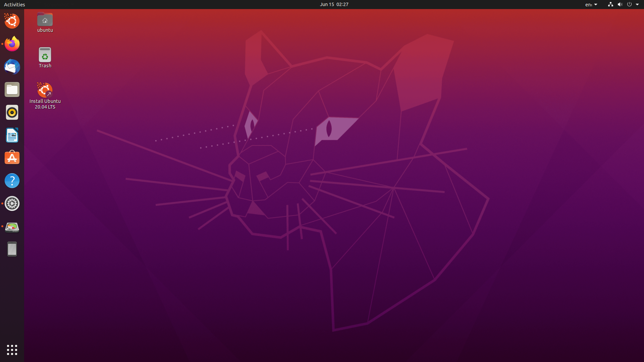
Task: Click Install Ubuntu dock icon at top
Action: click(12, 21)
